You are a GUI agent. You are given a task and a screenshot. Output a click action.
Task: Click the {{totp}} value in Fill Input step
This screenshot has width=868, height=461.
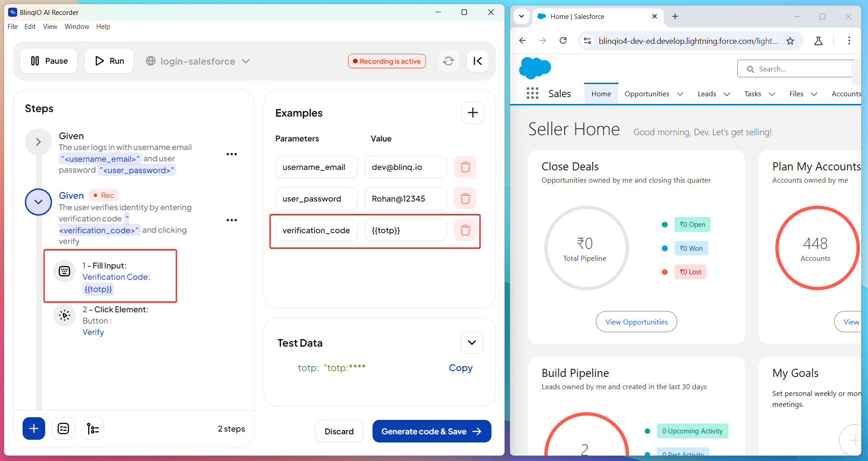[98, 289]
